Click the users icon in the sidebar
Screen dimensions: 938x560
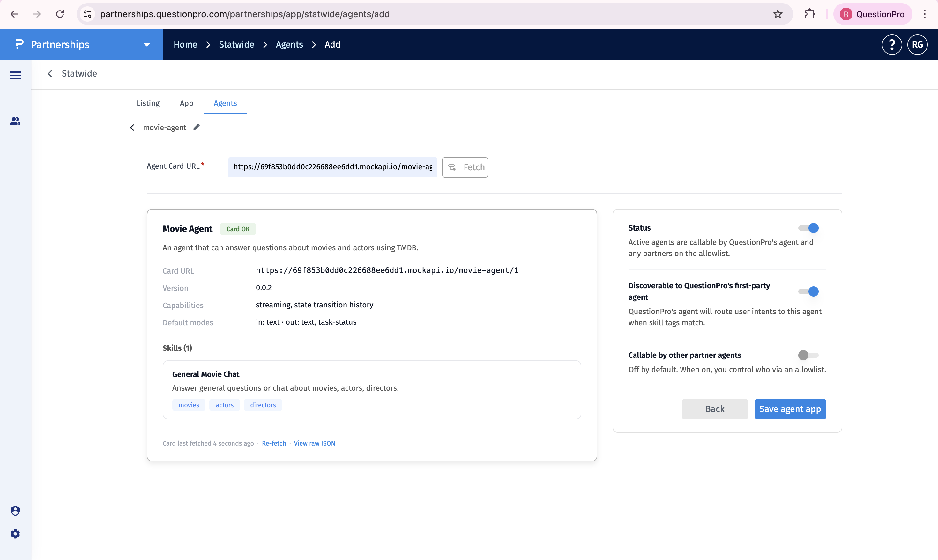coord(15,121)
